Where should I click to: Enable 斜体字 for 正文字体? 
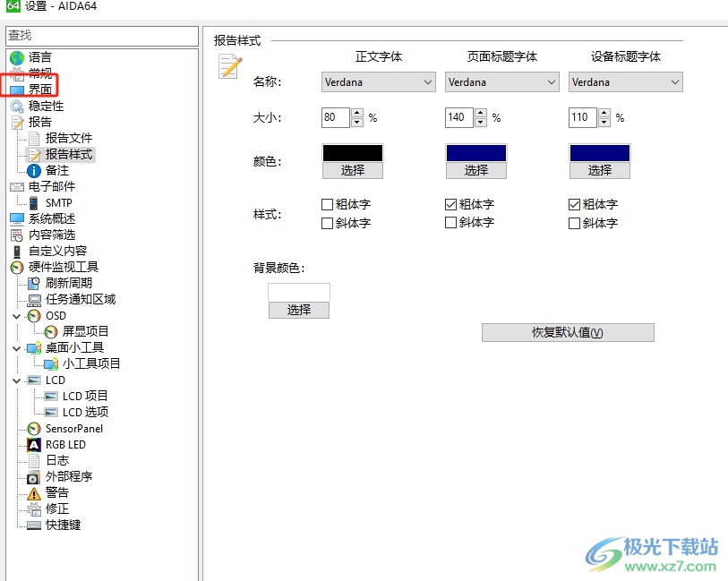pos(328,223)
